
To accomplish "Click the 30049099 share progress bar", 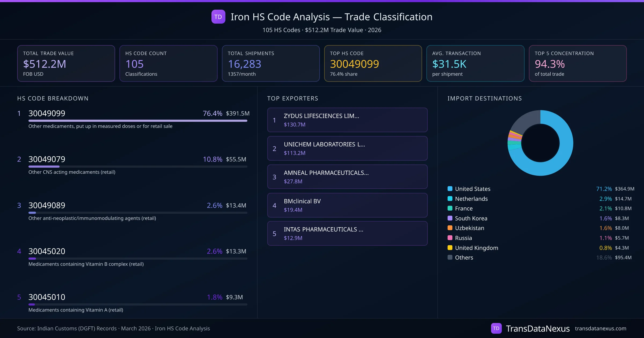I will 138,121.
